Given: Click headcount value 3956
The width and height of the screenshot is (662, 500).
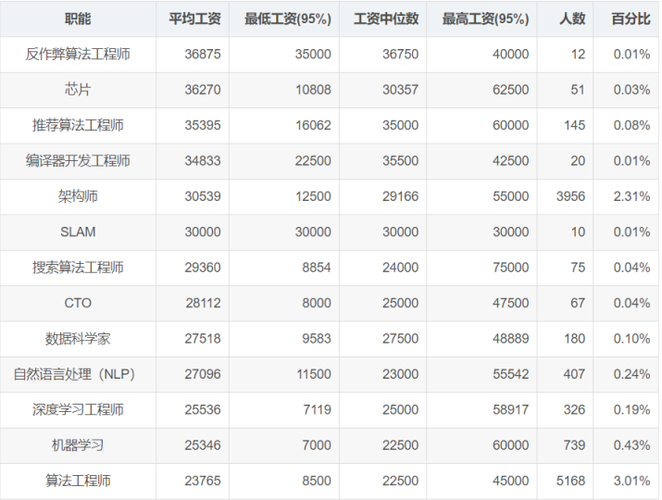Looking at the screenshot, I should 571,196.
